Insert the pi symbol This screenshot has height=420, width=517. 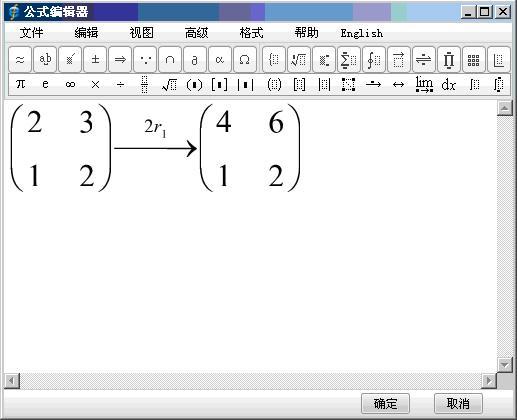click(20, 85)
